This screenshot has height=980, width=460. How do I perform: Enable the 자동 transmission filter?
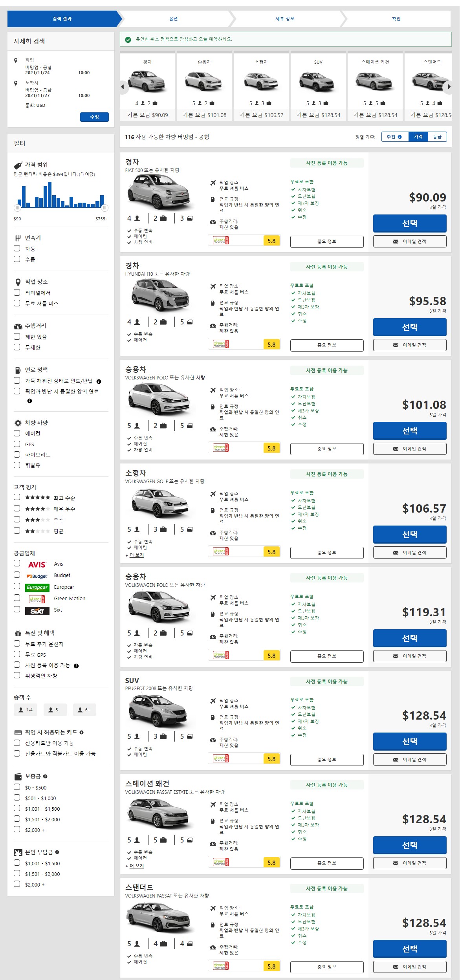coord(17,248)
